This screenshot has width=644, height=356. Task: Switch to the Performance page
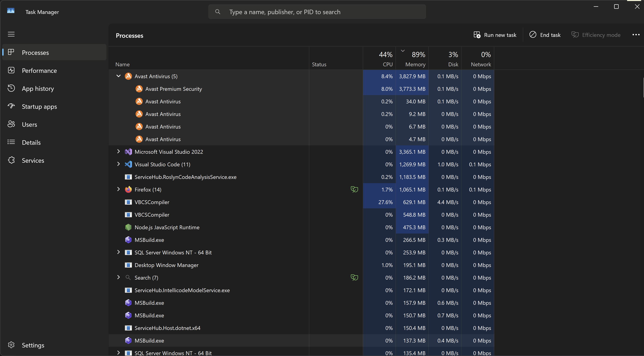54,70
